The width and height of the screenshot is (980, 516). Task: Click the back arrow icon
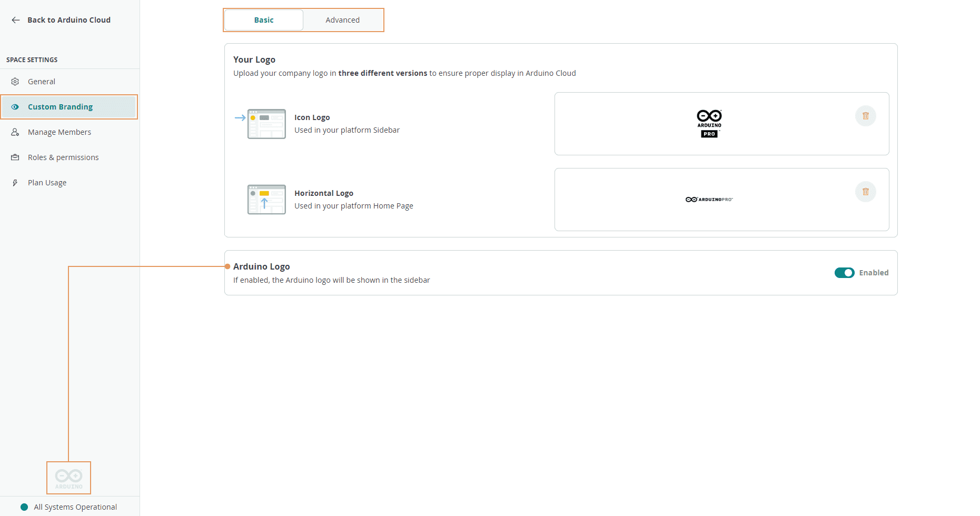16,20
